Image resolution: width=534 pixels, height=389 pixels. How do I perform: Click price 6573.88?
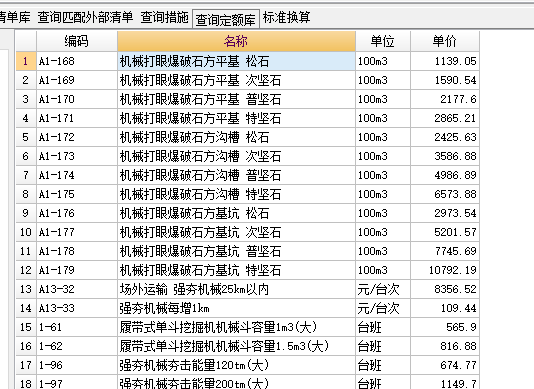point(445,194)
